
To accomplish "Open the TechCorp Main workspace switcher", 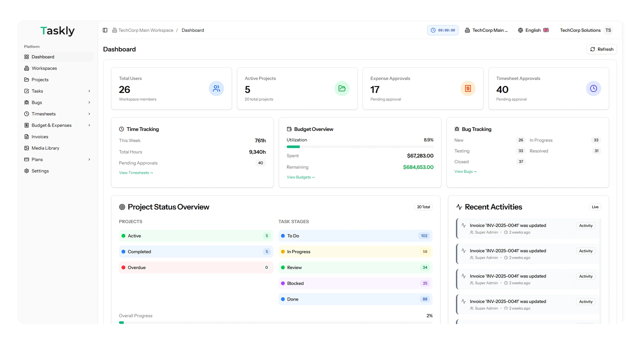I will [486, 30].
